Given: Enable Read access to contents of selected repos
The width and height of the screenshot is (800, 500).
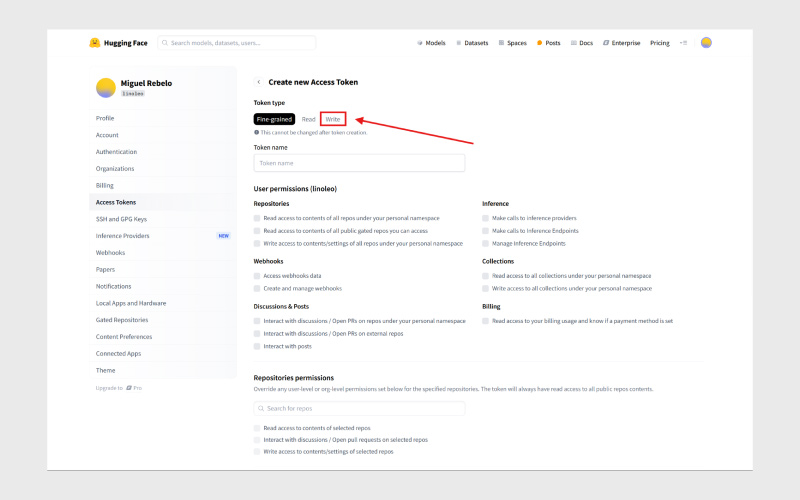Looking at the screenshot, I should (x=257, y=427).
